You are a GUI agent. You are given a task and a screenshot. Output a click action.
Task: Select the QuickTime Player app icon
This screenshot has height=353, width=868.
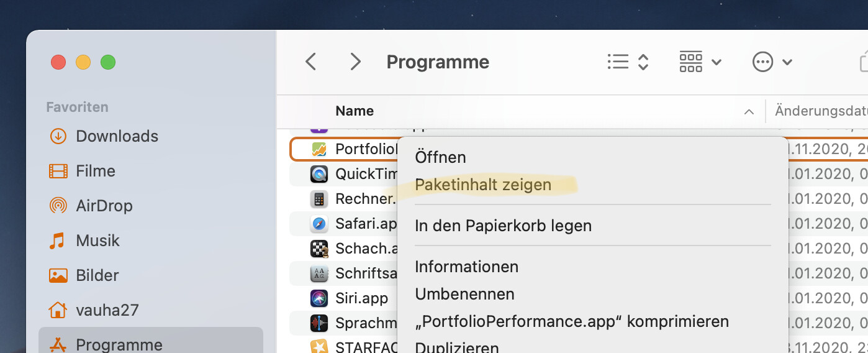319,174
